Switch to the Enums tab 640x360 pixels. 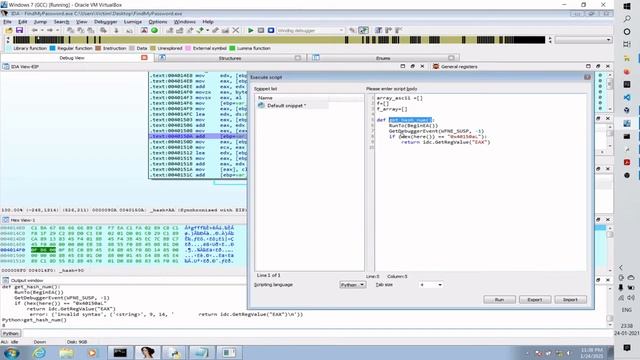(x=383, y=58)
